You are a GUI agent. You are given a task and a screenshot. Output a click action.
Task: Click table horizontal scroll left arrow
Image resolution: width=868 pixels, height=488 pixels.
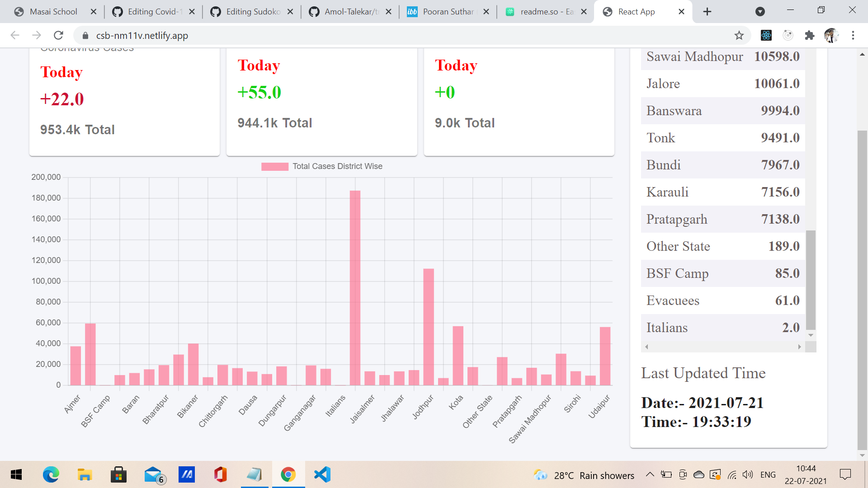[x=646, y=347]
